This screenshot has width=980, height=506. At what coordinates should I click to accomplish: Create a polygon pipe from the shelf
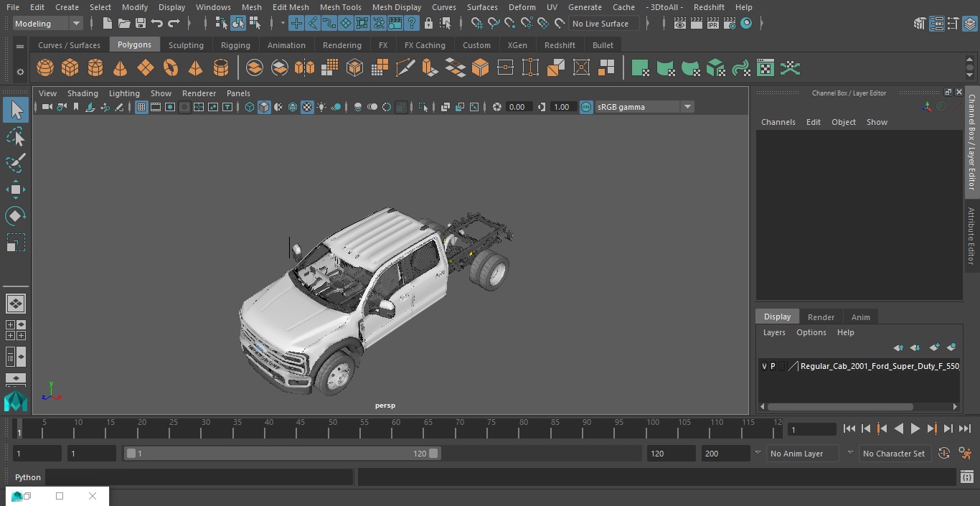click(x=221, y=68)
